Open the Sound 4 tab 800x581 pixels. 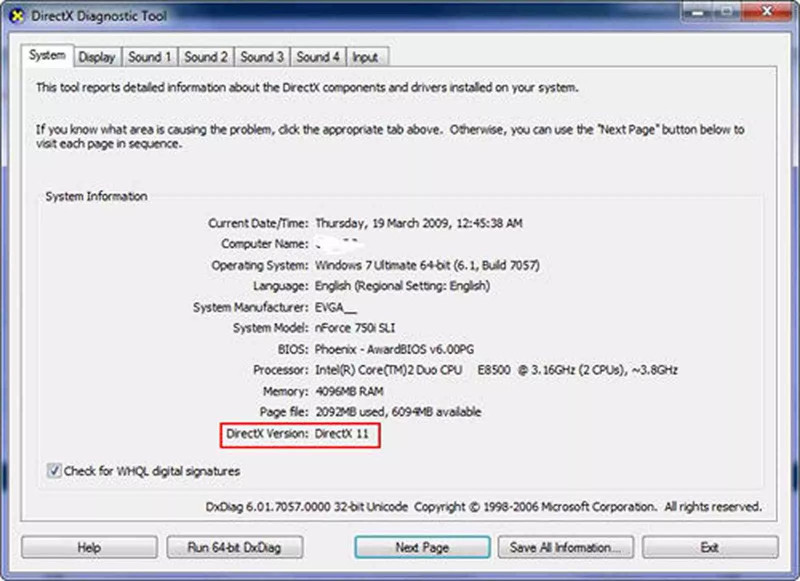pos(318,57)
